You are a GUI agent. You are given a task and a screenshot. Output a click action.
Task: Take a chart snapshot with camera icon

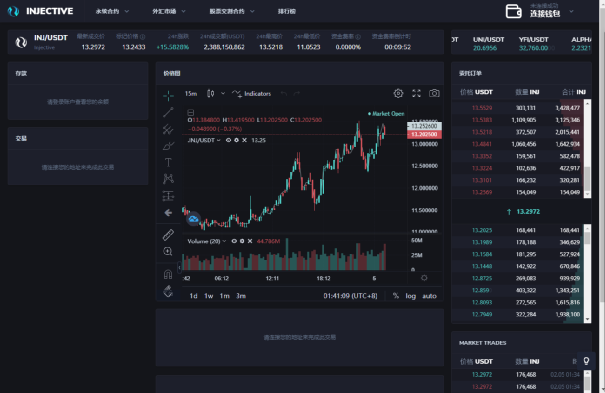click(434, 93)
